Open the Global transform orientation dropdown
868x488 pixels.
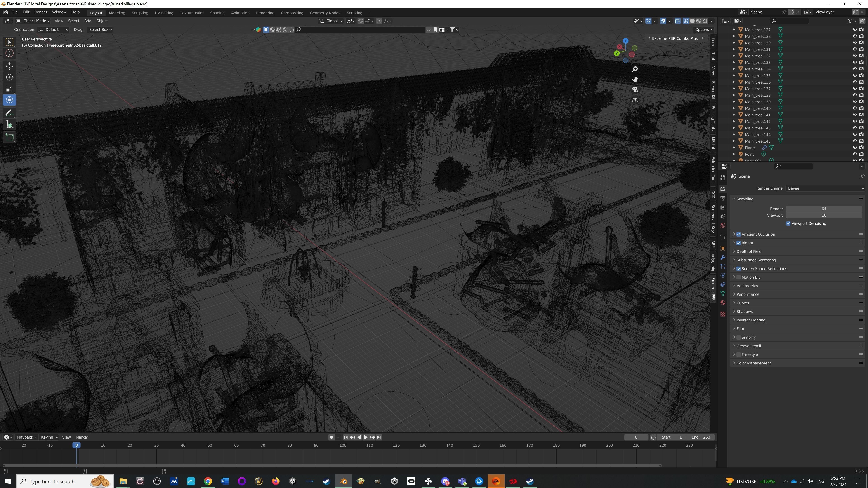click(331, 21)
